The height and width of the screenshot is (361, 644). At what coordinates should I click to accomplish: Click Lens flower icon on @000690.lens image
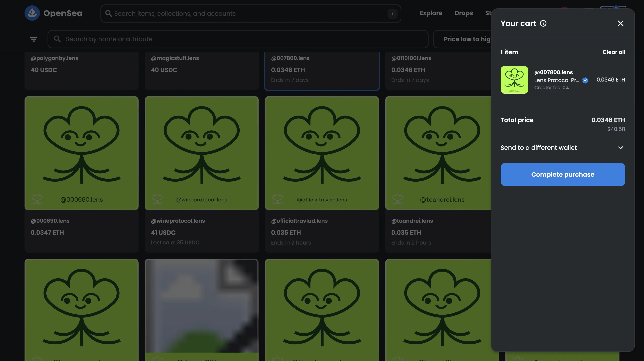tap(37, 199)
